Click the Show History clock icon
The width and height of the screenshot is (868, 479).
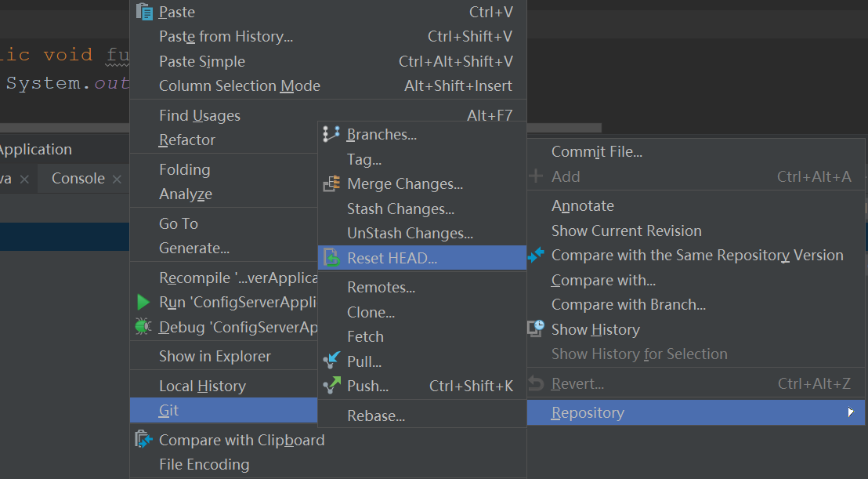point(536,329)
